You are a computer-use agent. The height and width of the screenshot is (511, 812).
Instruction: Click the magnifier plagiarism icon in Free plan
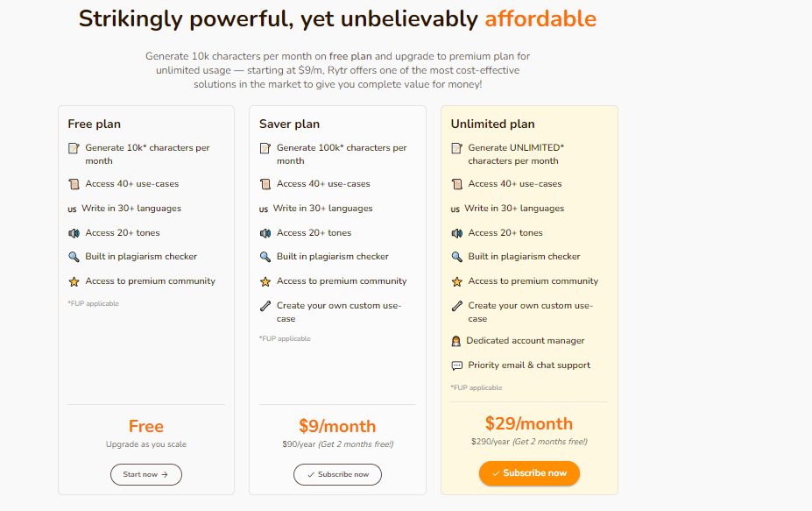[74, 257]
